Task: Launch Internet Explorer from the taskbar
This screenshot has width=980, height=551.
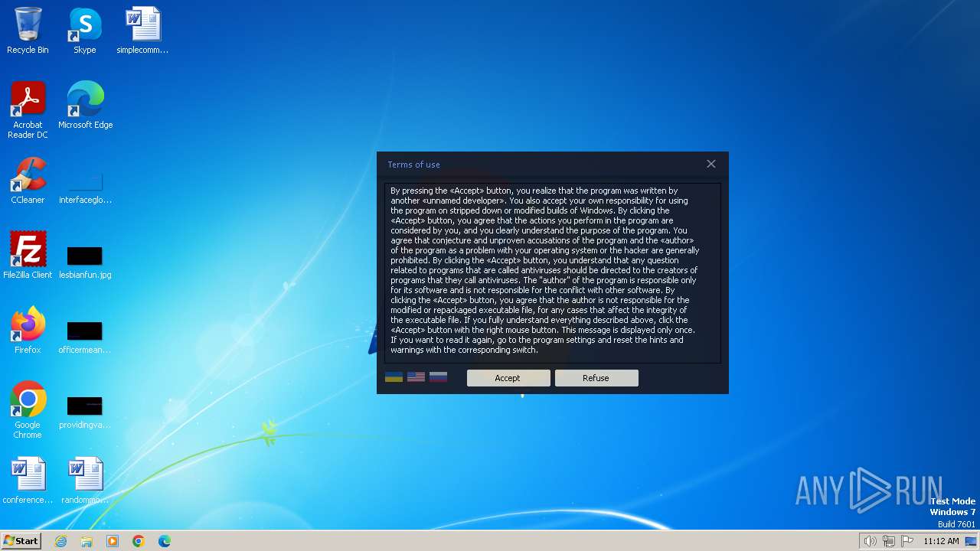Action: [60, 541]
